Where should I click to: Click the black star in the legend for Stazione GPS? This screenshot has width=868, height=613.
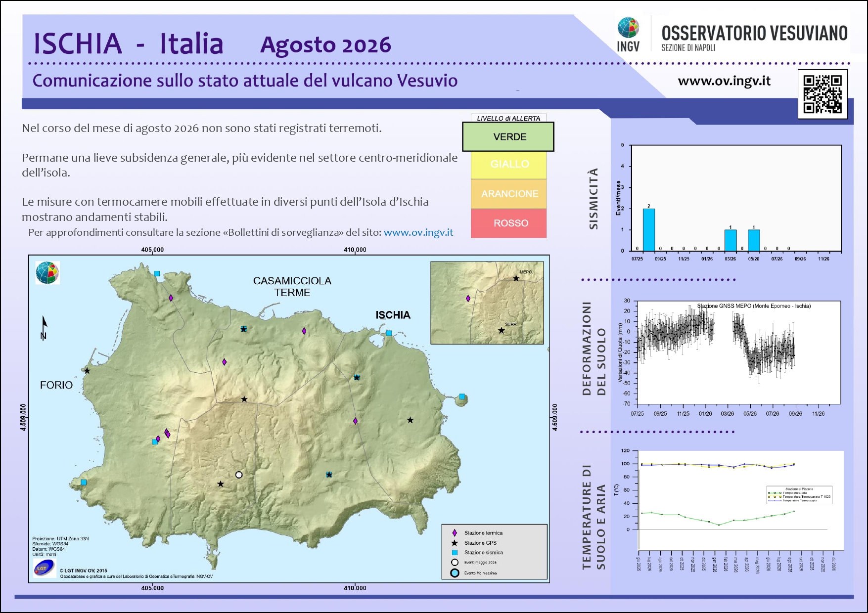[x=455, y=543]
